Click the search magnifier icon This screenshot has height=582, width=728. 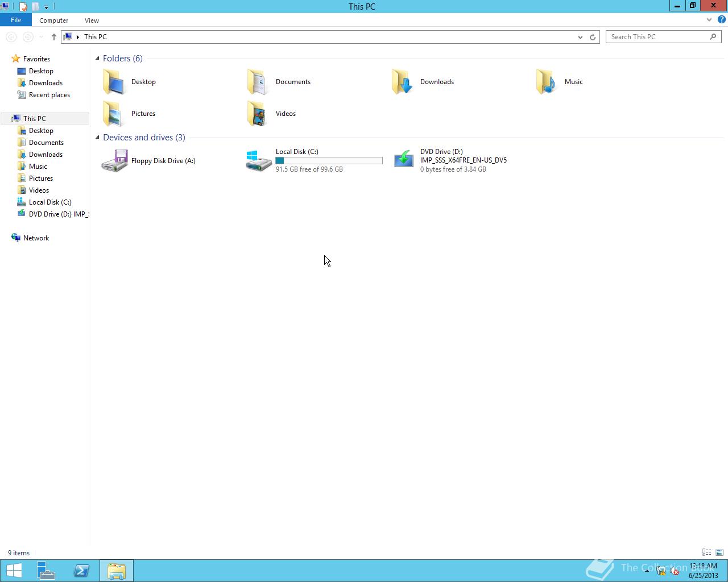coord(713,37)
